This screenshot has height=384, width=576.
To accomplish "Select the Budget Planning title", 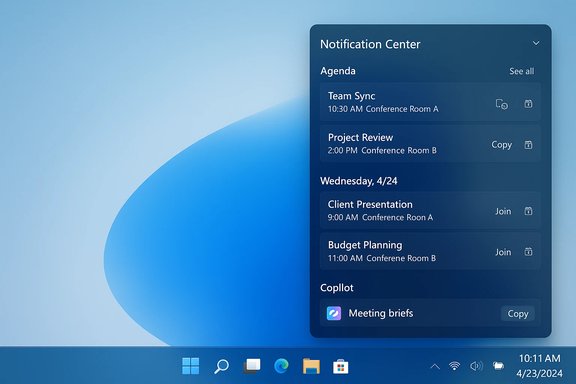I will (x=365, y=245).
